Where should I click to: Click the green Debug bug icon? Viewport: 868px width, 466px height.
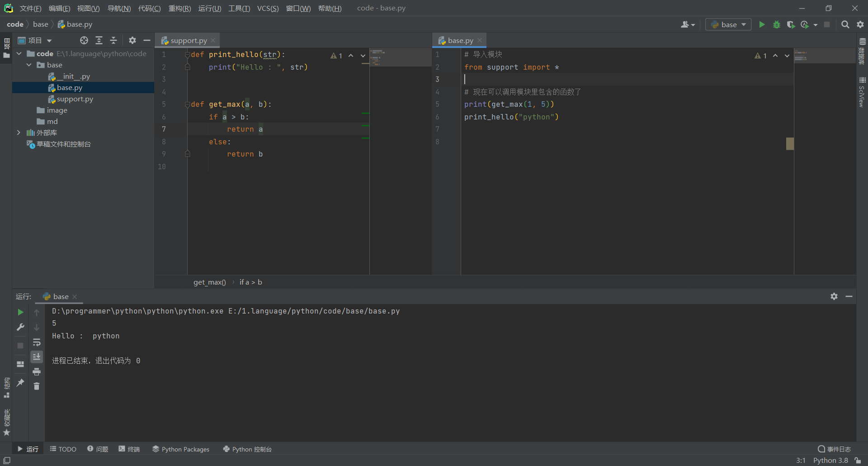[777, 24]
